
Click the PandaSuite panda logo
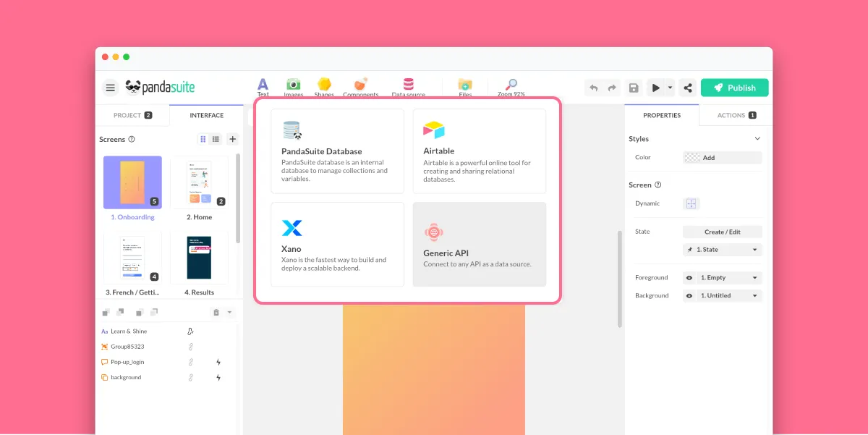pos(135,87)
